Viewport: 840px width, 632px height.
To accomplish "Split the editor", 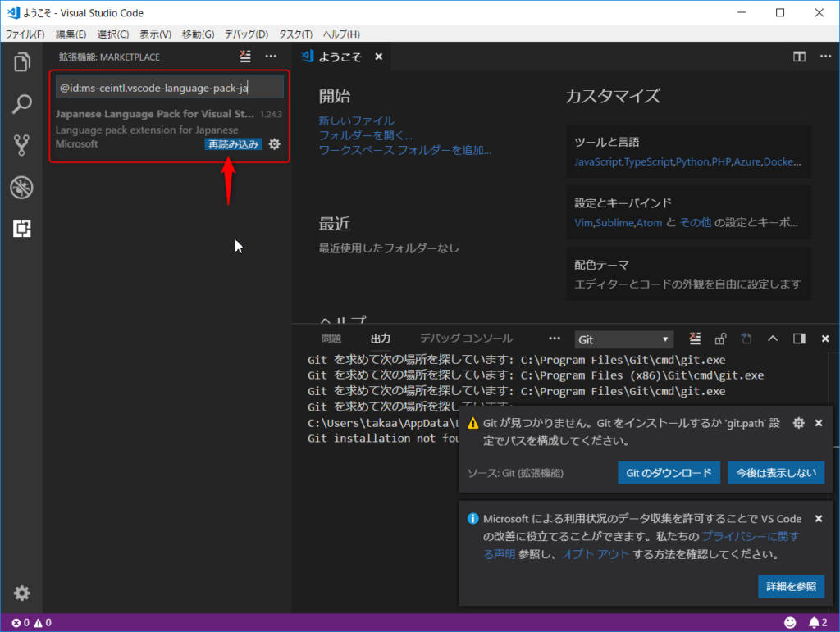I will [x=799, y=57].
